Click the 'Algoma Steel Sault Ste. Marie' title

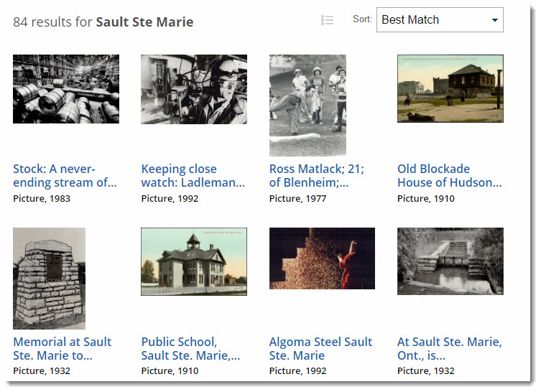coord(320,348)
